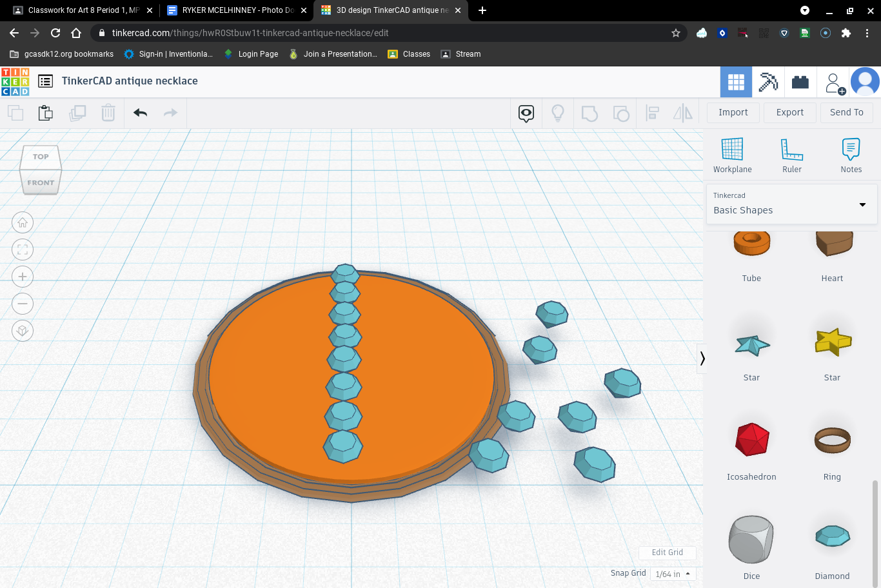Collapse the shapes panel with chevron
The image size is (881, 588).
702,358
